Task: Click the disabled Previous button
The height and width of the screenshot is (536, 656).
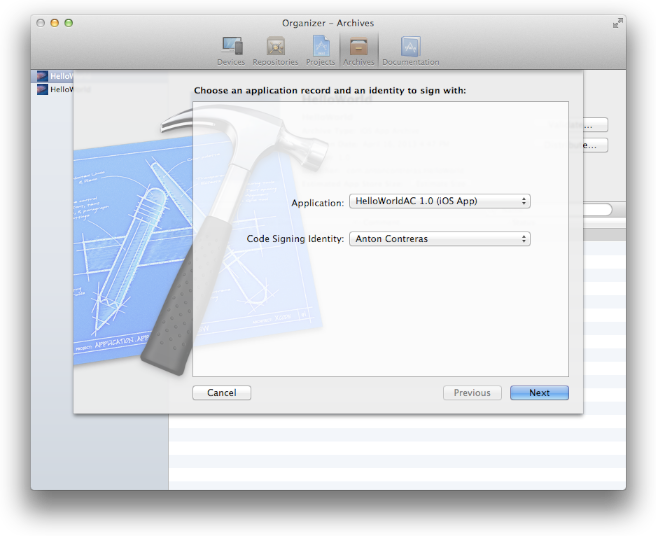Action: (472, 393)
